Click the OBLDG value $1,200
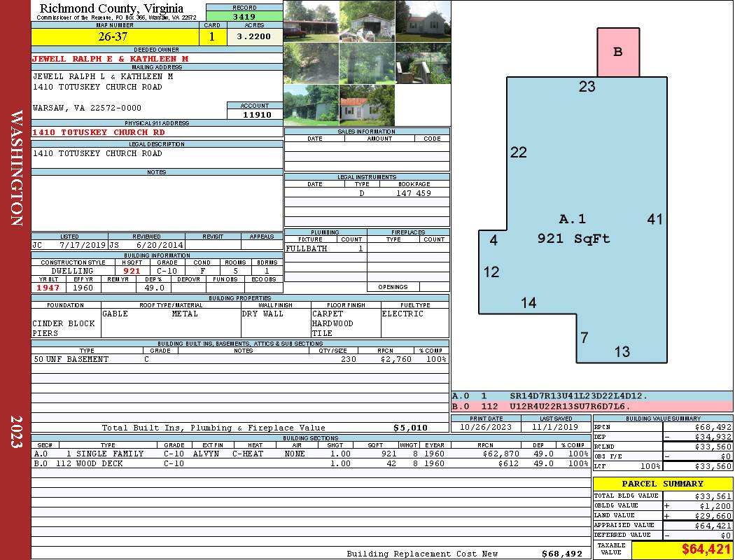 point(715,506)
